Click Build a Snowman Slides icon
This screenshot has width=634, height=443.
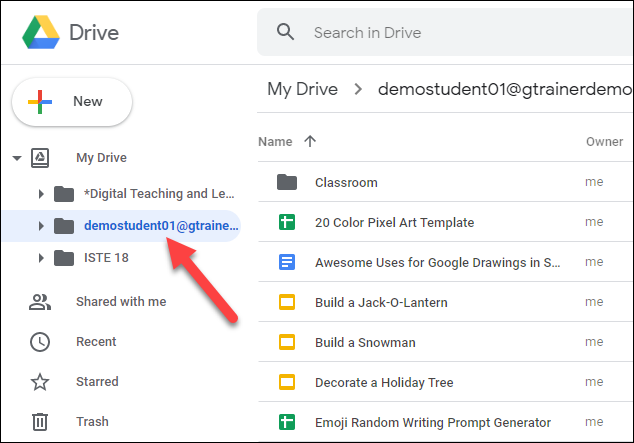click(x=287, y=342)
